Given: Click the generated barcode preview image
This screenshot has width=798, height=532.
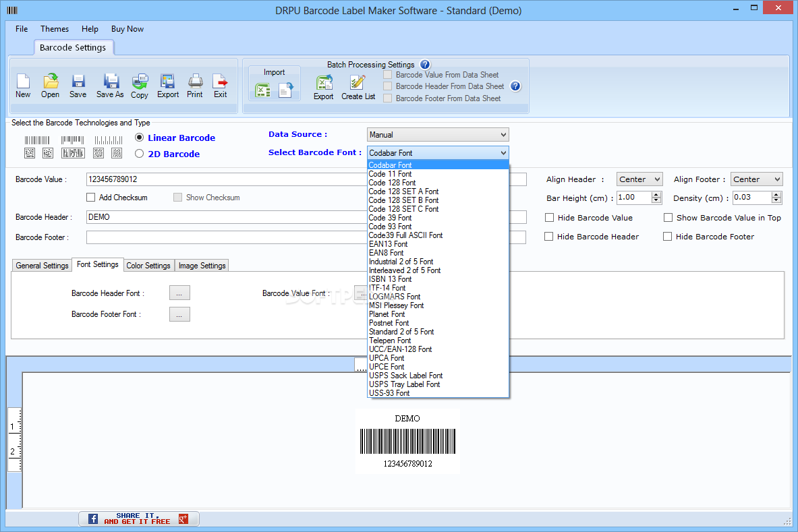Looking at the screenshot, I should [407, 441].
